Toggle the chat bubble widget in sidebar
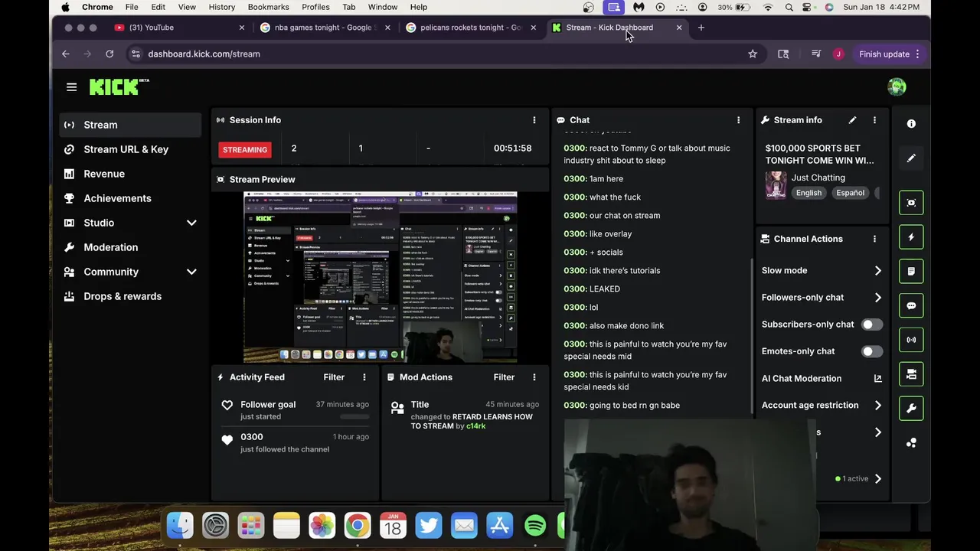The height and width of the screenshot is (551, 980). (911, 305)
